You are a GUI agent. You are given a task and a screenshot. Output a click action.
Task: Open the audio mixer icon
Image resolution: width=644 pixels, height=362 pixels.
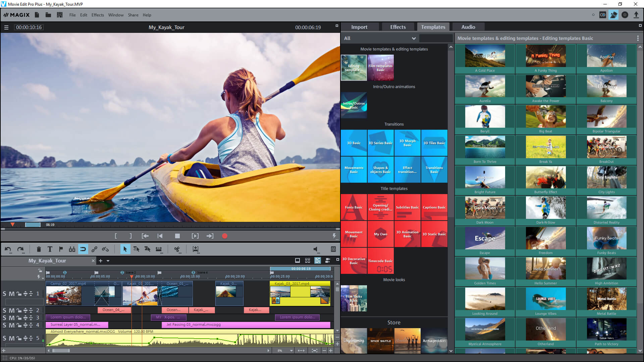[x=333, y=249]
